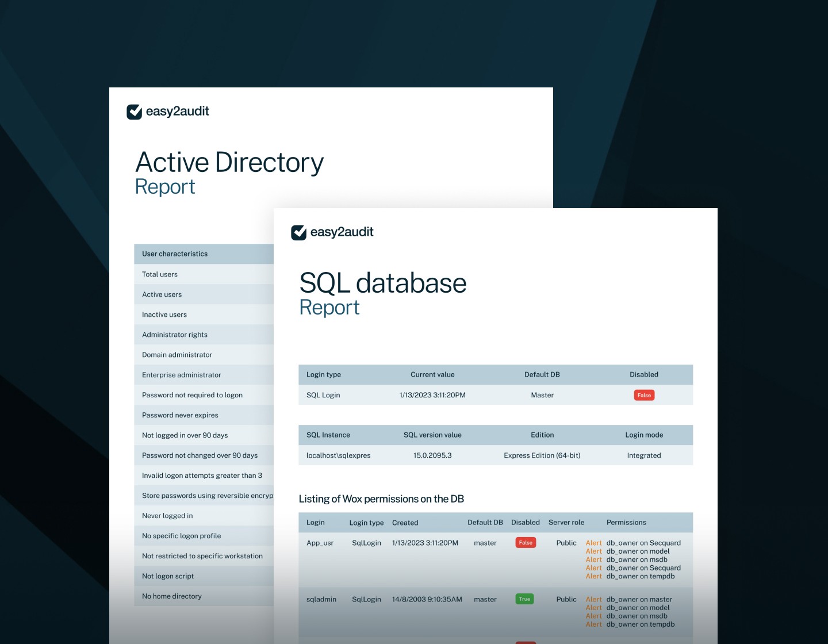The height and width of the screenshot is (644, 828).
Task: Click the localhost\sqlexpres instance link
Action: click(x=339, y=455)
